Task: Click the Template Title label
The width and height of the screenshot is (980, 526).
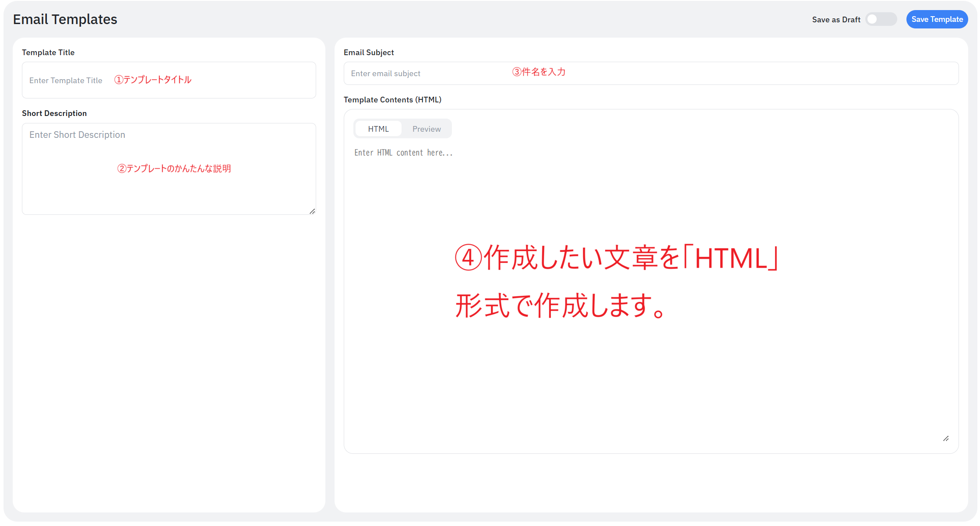Action: click(x=48, y=53)
